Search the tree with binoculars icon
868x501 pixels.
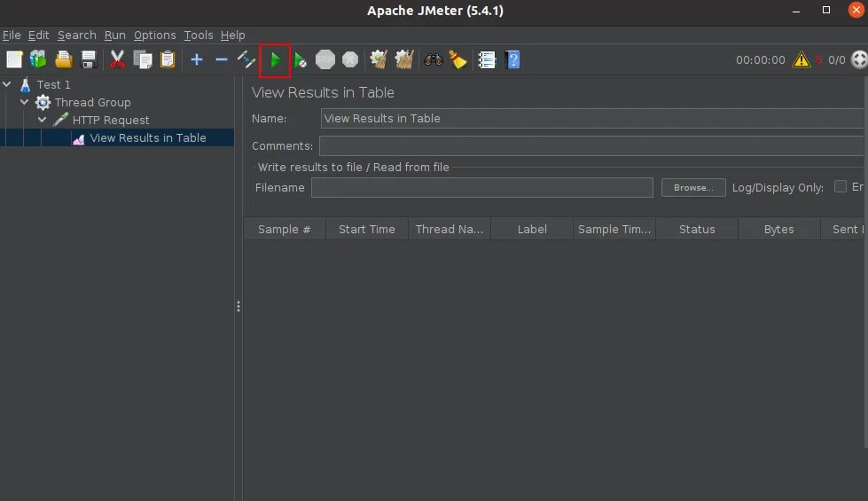[x=433, y=59]
